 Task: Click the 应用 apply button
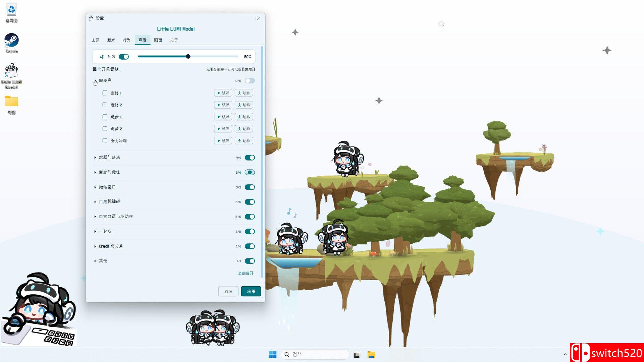click(x=251, y=291)
